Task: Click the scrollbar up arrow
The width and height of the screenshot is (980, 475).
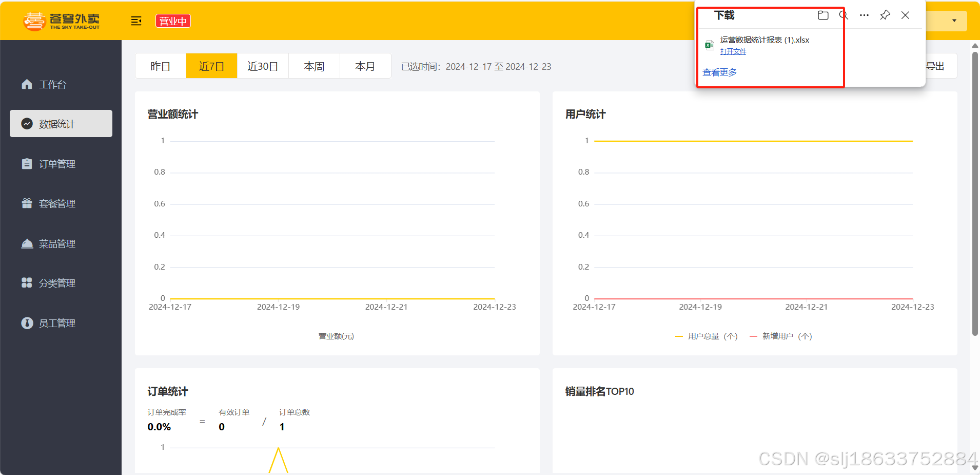Action: pyautogui.click(x=975, y=46)
